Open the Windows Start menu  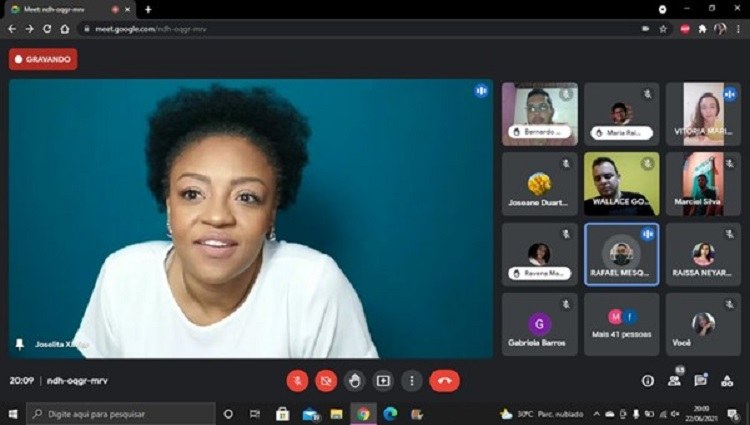pyautogui.click(x=13, y=414)
